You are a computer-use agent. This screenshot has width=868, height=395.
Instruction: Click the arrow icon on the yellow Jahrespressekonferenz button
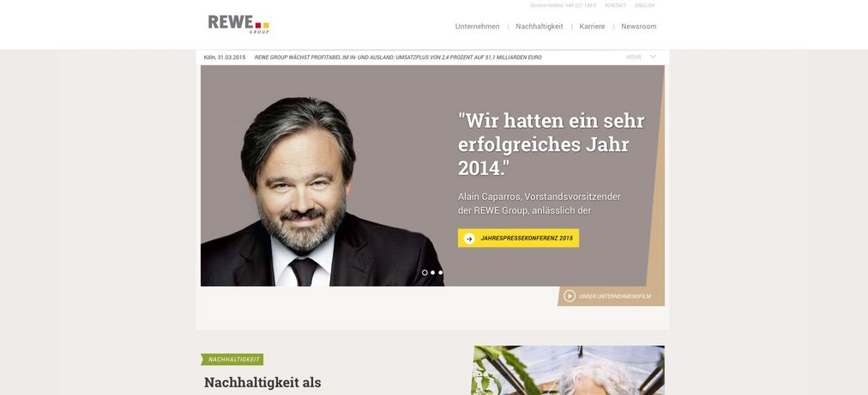[x=469, y=238]
